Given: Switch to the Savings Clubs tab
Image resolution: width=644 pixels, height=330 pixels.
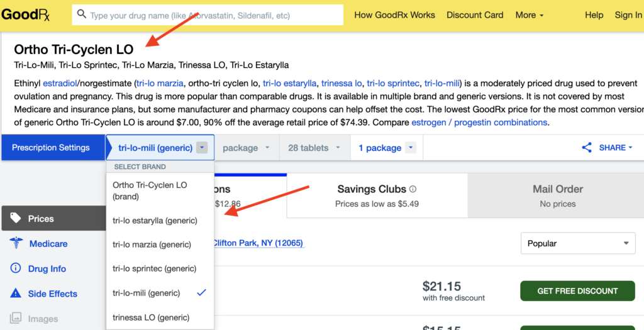Looking at the screenshot, I should point(377,195).
